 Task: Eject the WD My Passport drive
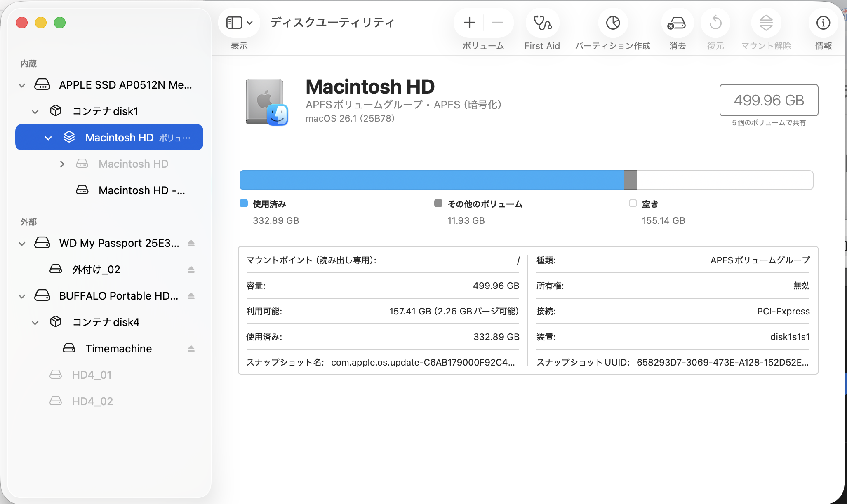(191, 243)
